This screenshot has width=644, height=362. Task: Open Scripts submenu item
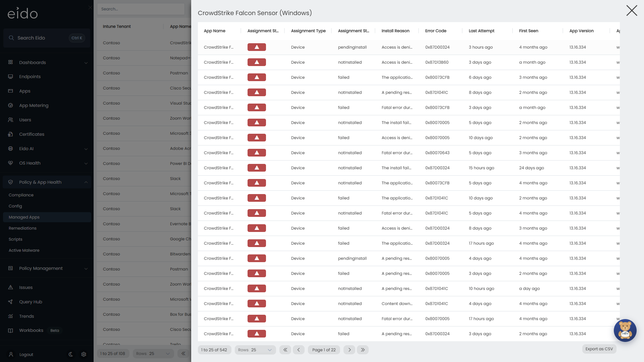point(15,239)
